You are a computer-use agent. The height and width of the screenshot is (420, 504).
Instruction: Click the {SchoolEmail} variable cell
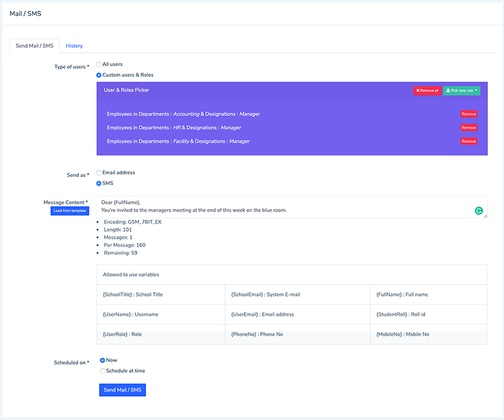(297, 294)
